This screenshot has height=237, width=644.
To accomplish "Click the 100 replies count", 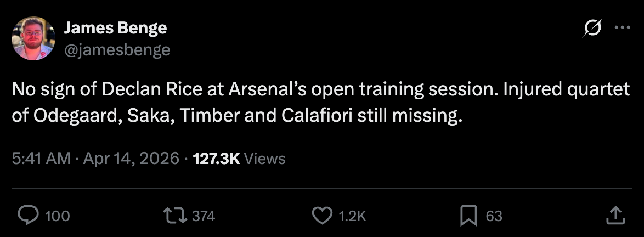I will coord(57,216).
